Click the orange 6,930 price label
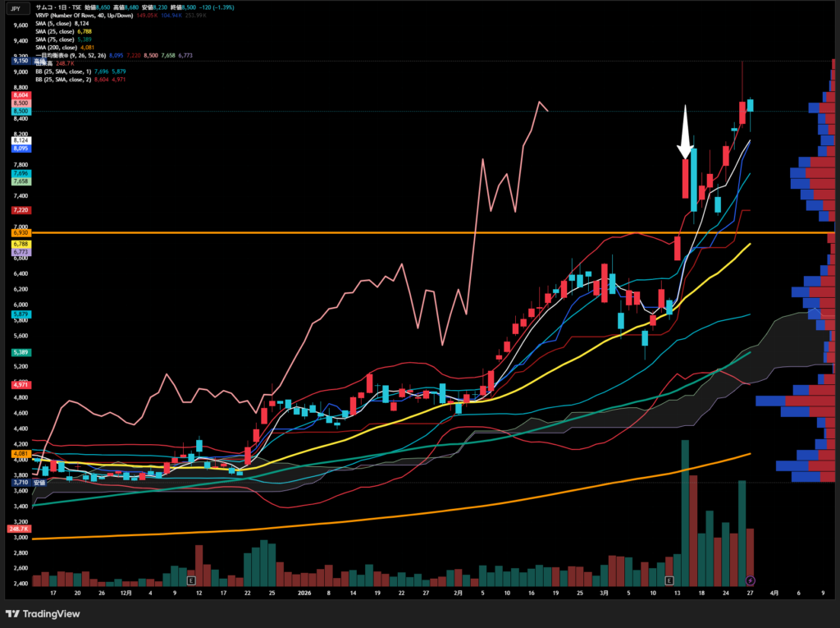This screenshot has height=628, width=840. tap(21, 234)
